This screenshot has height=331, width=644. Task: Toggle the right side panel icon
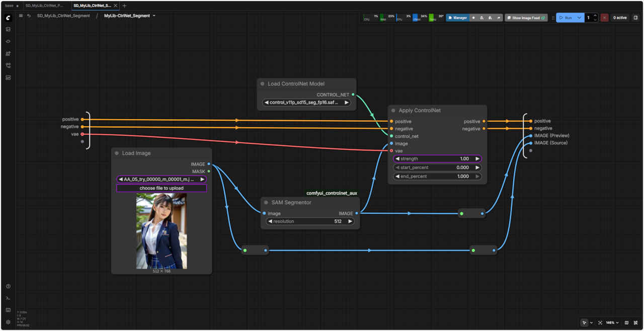click(635, 18)
